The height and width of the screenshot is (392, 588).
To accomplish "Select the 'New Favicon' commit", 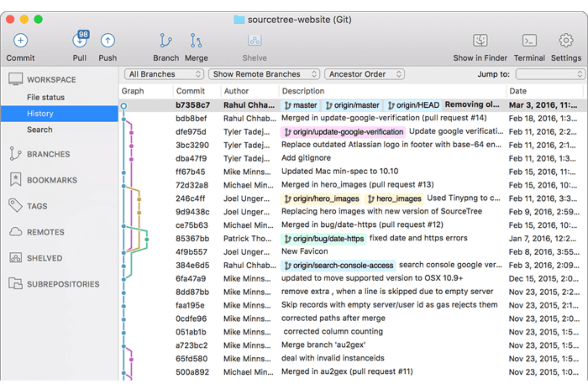I will point(353,252).
